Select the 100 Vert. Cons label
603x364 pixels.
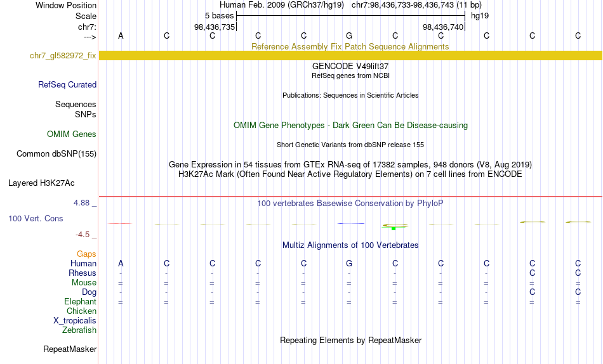click(x=36, y=219)
